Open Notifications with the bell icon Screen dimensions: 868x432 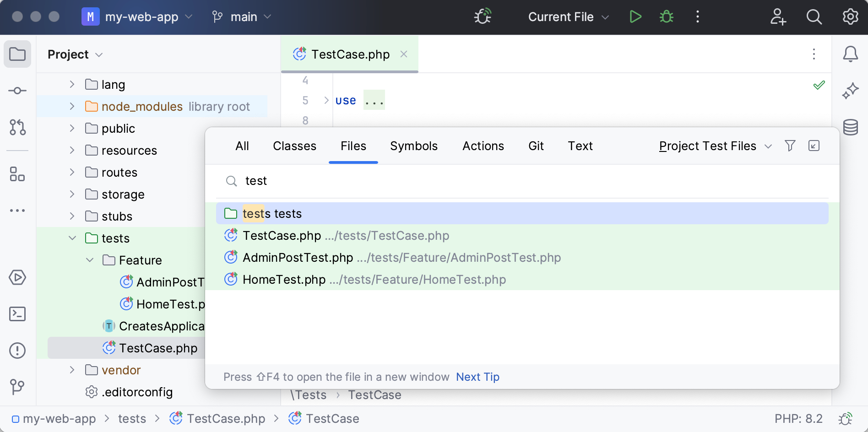(851, 54)
